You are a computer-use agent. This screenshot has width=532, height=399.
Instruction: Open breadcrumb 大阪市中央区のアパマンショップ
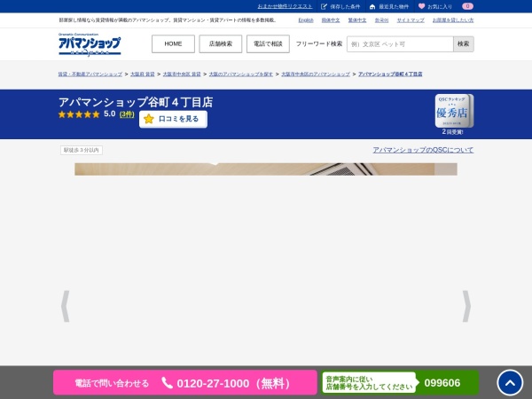point(316,74)
